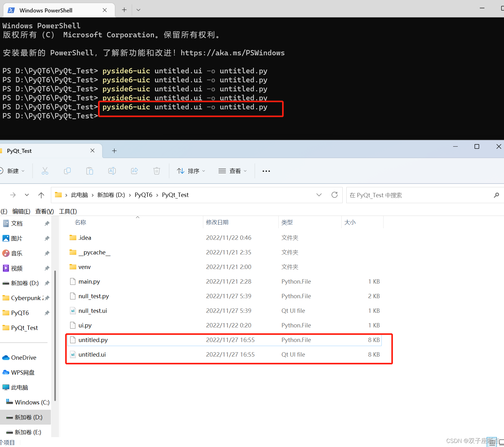Unpin PyQT6 folder from the sidebar

(47, 313)
